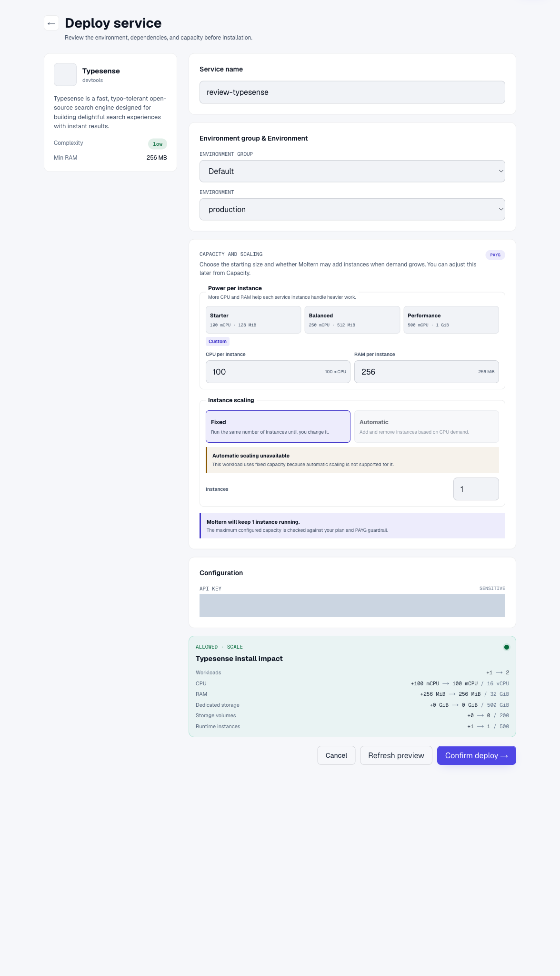Edit the Service name field
The width and height of the screenshot is (560, 976).
(x=352, y=92)
